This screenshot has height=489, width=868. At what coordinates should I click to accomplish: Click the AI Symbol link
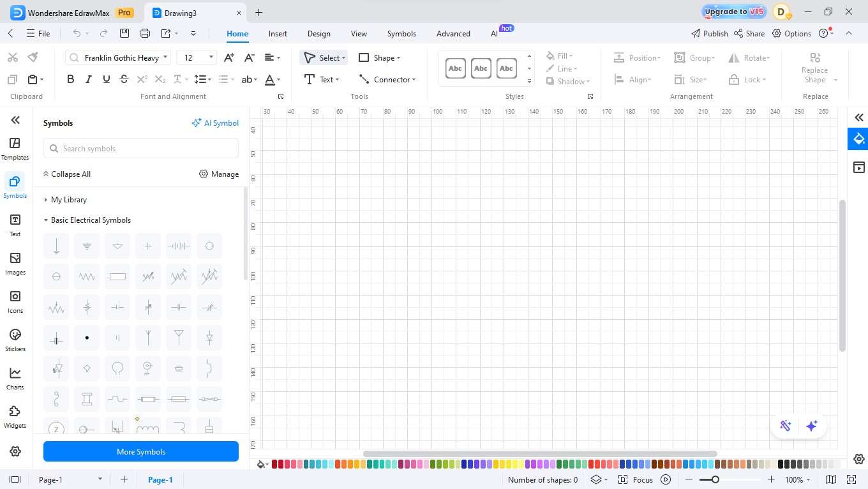(215, 123)
